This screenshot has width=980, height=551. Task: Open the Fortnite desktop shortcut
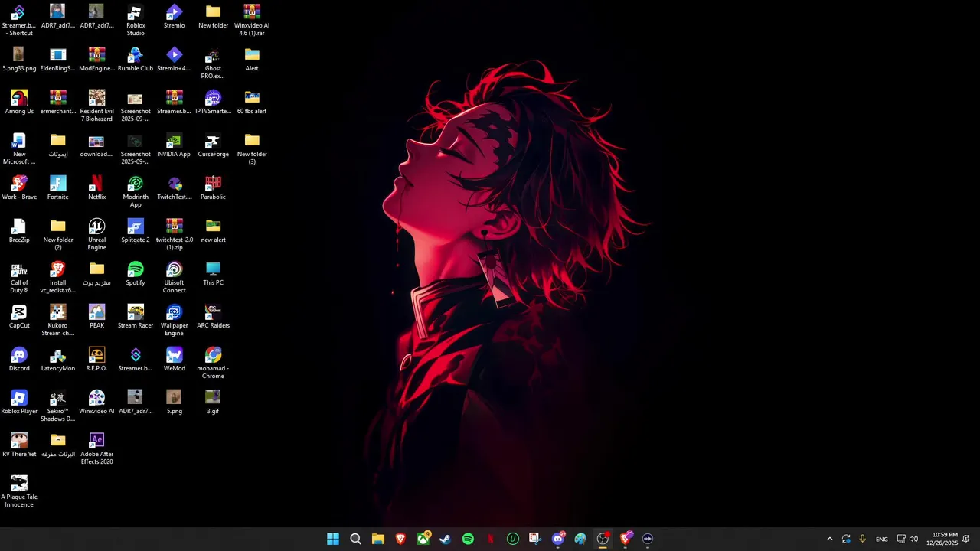click(x=57, y=188)
